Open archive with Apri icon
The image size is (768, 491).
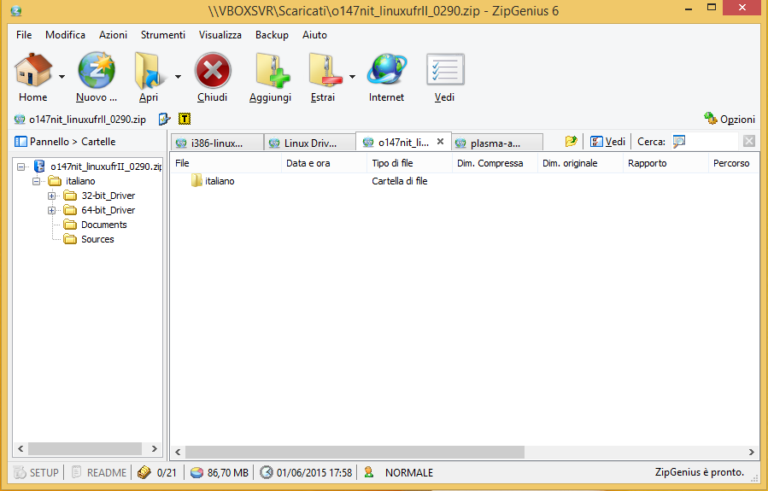149,72
